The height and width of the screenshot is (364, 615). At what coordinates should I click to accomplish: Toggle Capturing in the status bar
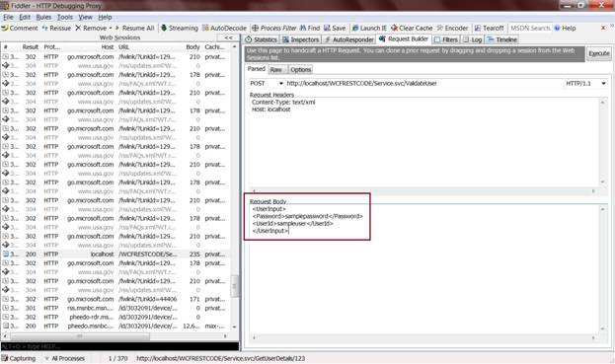pos(19,358)
